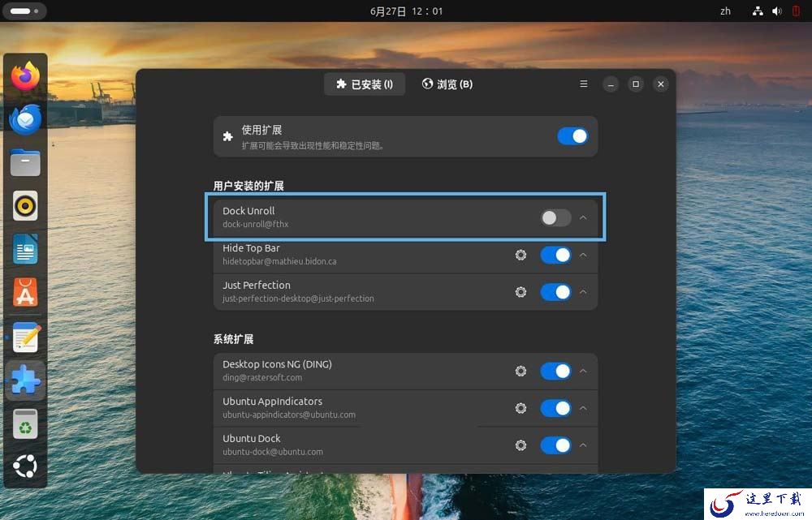Image resolution: width=812 pixels, height=520 pixels.
Task: Expand the Just Perfection row chevron
Action: (x=583, y=292)
